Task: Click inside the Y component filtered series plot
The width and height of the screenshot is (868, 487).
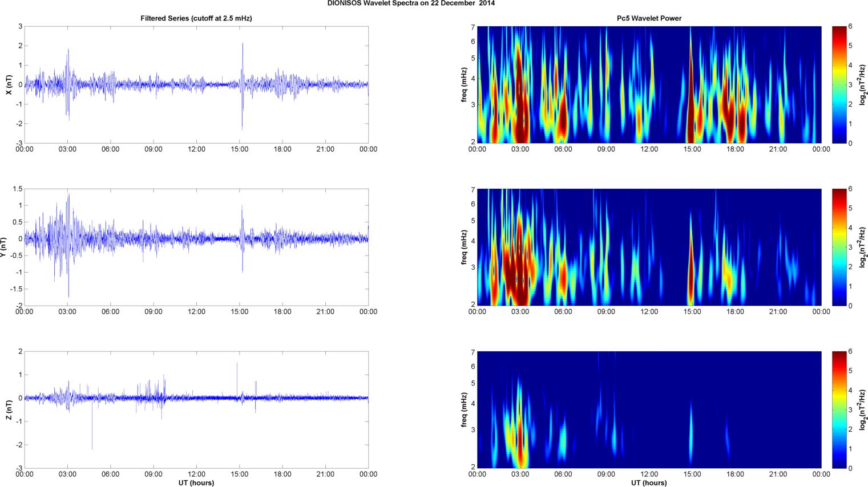Action: tap(196, 247)
